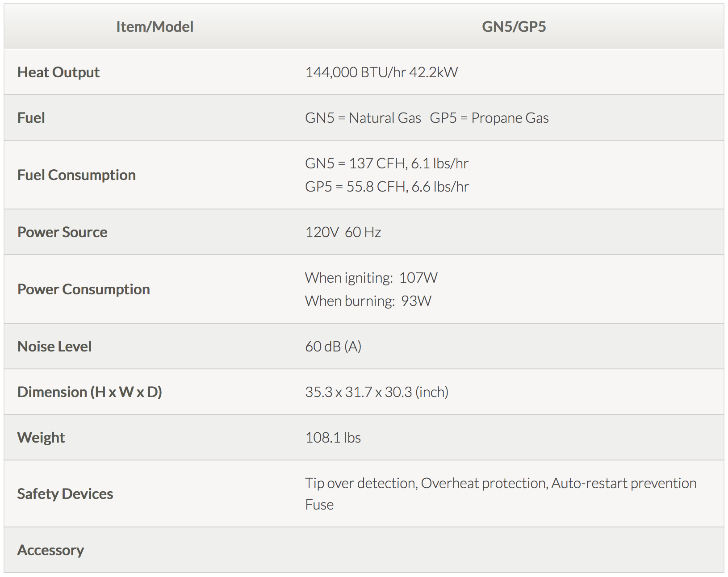Click the GP5 = 55.8 CFH line
The height and width of the screenshot is (577, 728).
click(387, 187)
